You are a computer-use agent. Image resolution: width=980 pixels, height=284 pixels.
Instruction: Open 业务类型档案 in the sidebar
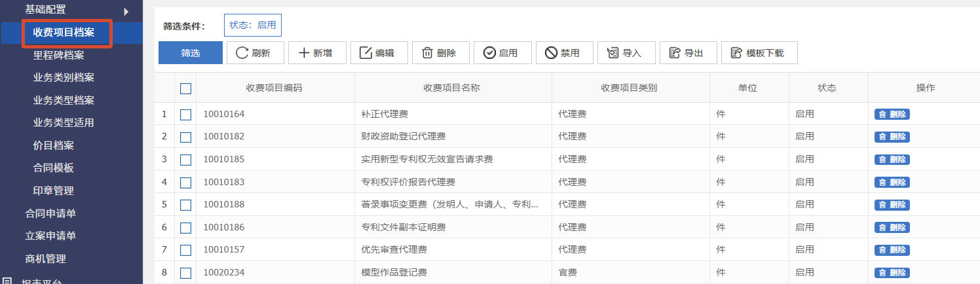click(64, 100)
